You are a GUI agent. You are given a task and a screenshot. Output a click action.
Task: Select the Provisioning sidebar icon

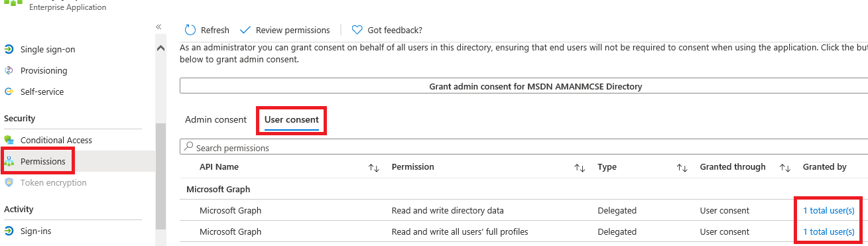[9, 70]
